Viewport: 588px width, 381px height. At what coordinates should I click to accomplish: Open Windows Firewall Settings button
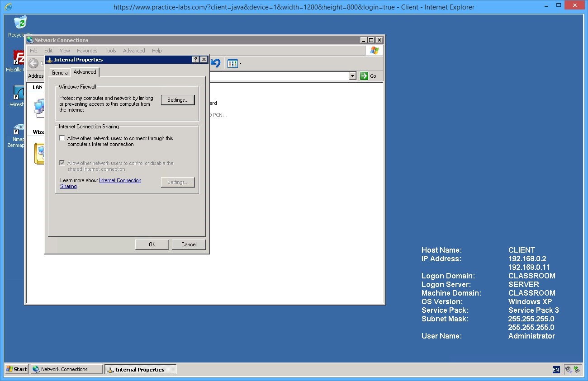[x=178, y=100]
